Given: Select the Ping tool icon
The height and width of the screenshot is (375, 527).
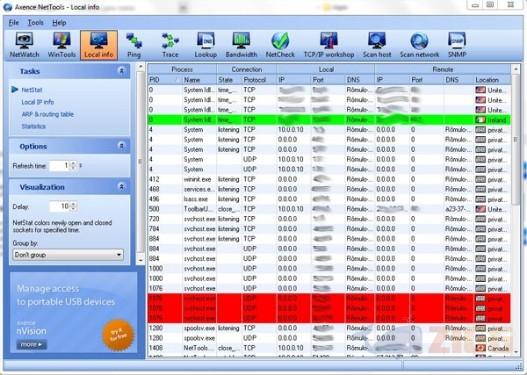Looking at the screenshot, I should tap(134, 45).
